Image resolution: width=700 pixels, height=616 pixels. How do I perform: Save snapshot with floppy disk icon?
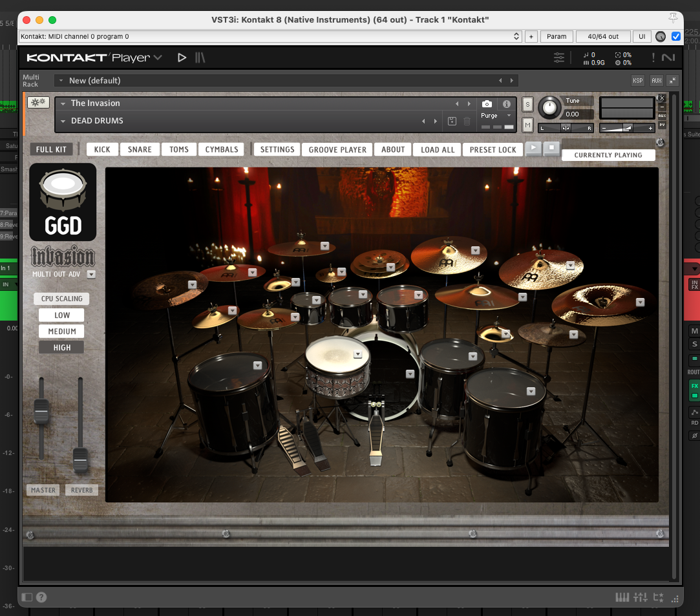tap(452, 121)
